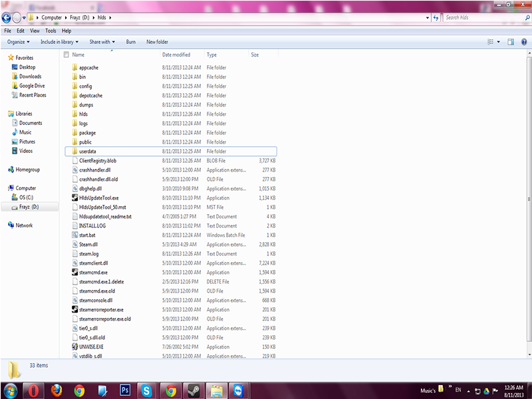Open the Include in library dropdown
This screenshot has width=532, height=399.
59,42
